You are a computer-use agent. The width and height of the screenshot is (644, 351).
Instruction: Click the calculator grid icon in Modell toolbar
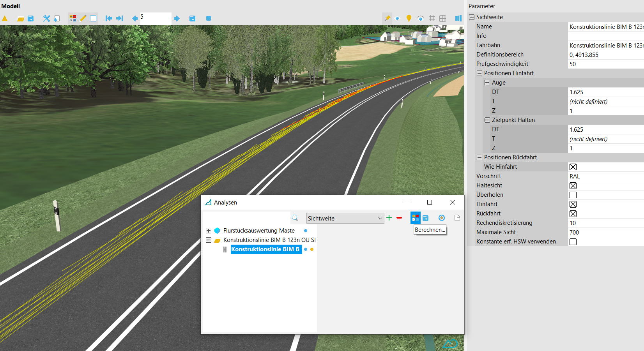pyautogui.click(x=73, y=18)
